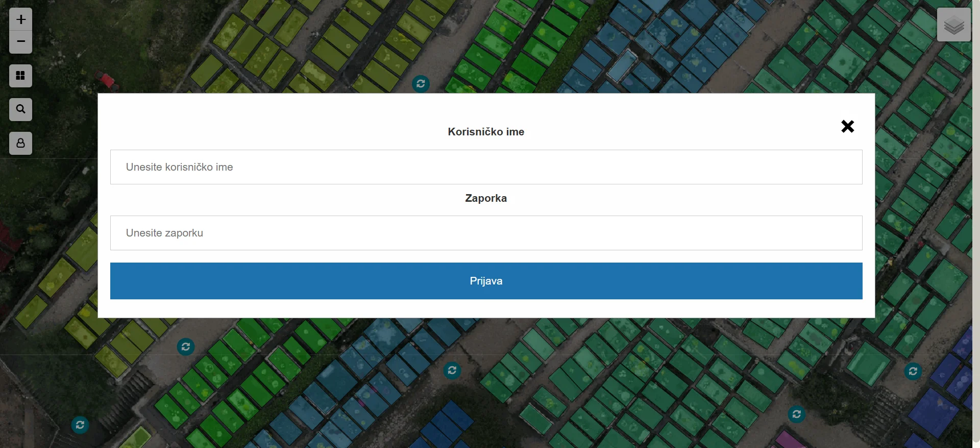Screen dimensions: 980x448
Task: Click the vertical page scrollbar
Action: [976, 224]
